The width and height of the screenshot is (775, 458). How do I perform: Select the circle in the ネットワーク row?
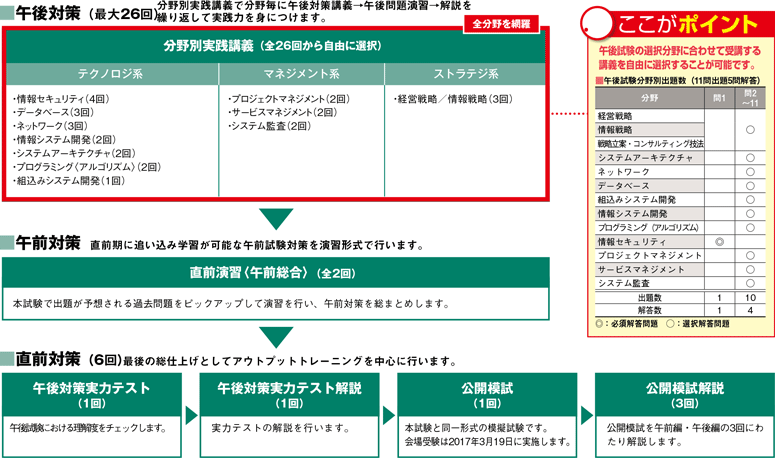(749, 172)
